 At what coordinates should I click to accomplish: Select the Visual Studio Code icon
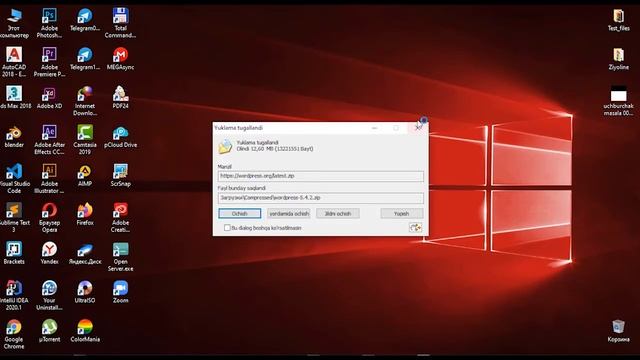(14, 179)
